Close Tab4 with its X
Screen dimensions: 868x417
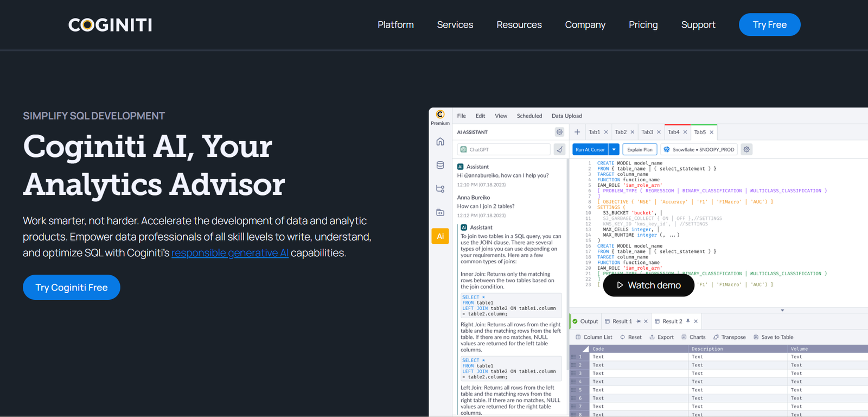(685, 132)
